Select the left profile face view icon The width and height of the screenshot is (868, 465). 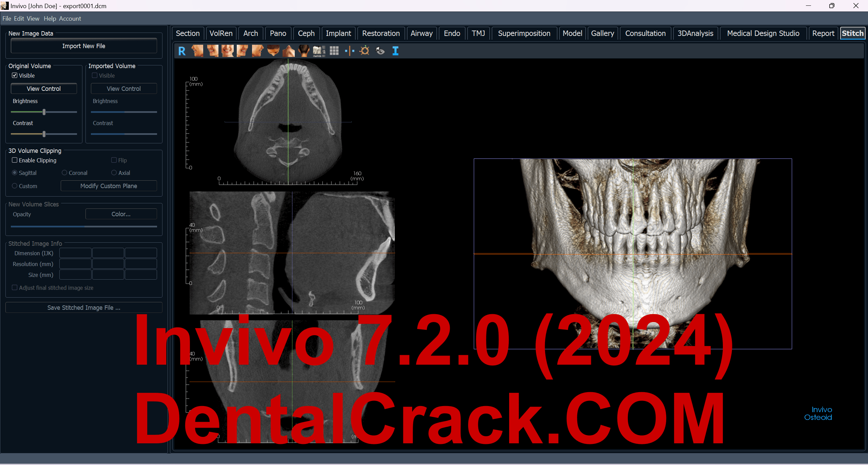point(197,51)
